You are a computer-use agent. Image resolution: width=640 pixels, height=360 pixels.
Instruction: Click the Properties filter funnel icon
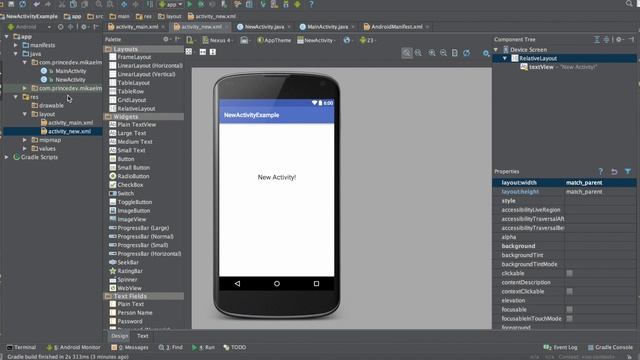tap(628, 171)
